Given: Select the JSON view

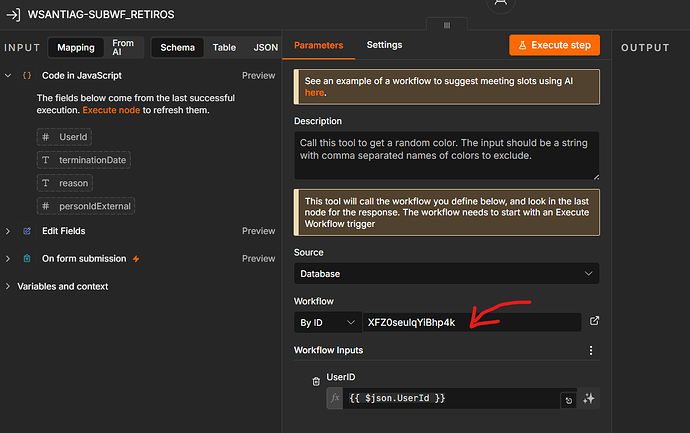Looking at the screenshot, I should coord(265,48).
